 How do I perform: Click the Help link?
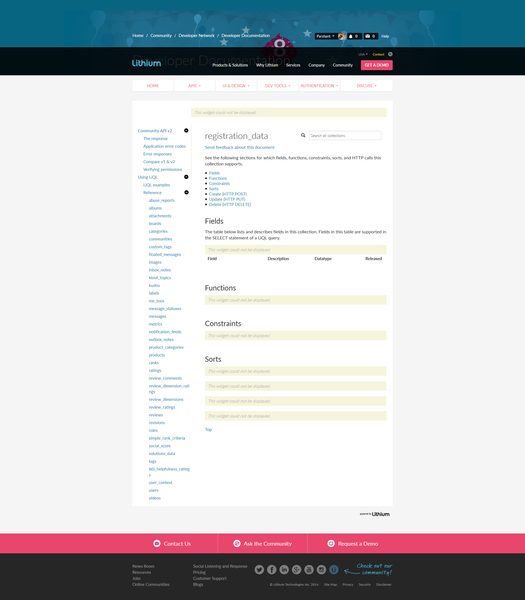(x=385, y=36)
